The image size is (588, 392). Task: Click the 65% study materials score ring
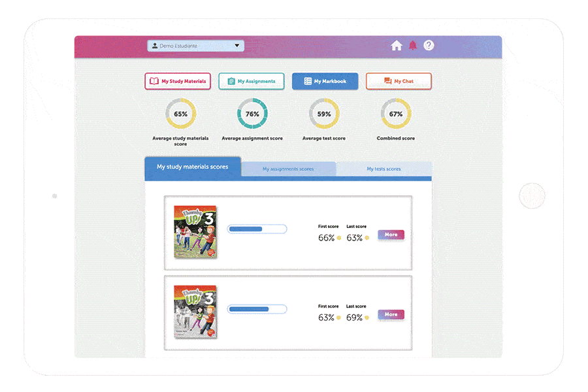pos(180,114)
